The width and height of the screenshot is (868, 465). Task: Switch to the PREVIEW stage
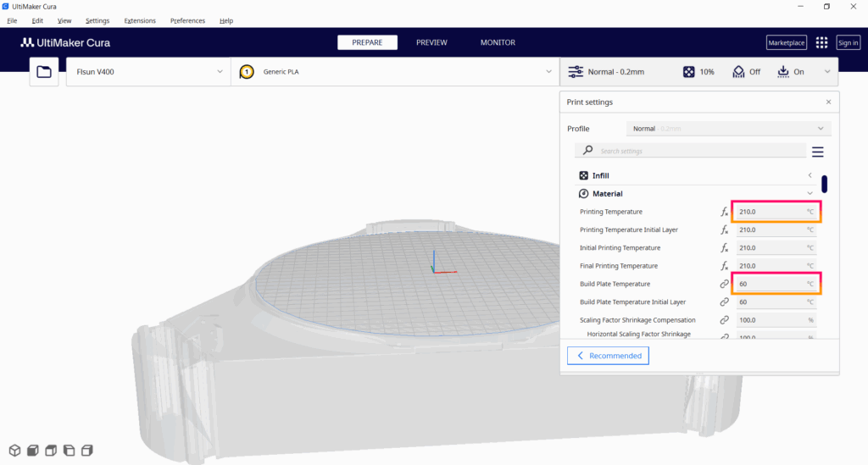click(x=431, y=42)
